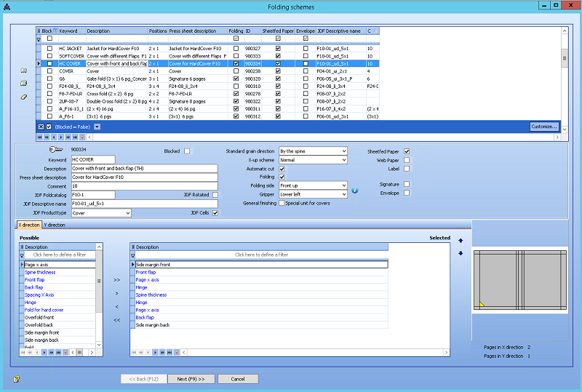Switch to the X direction tab

[x=29, y=225]
